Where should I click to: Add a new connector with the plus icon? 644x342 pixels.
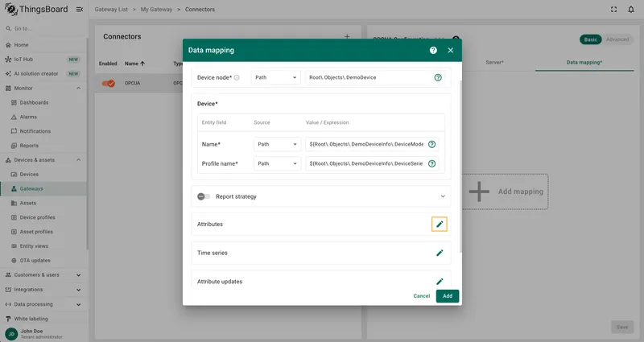click(347, 36)
